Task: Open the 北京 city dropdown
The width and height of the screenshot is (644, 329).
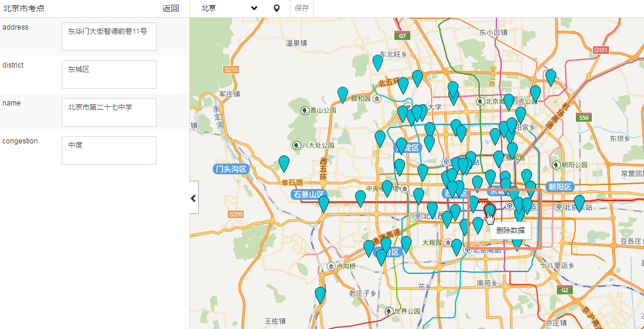Action: 229,9
